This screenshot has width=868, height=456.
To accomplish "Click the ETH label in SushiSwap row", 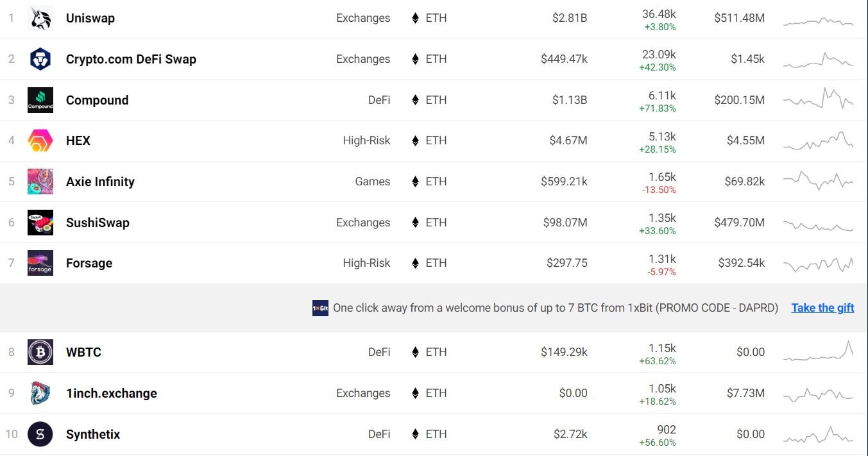I will coord(436,223).
